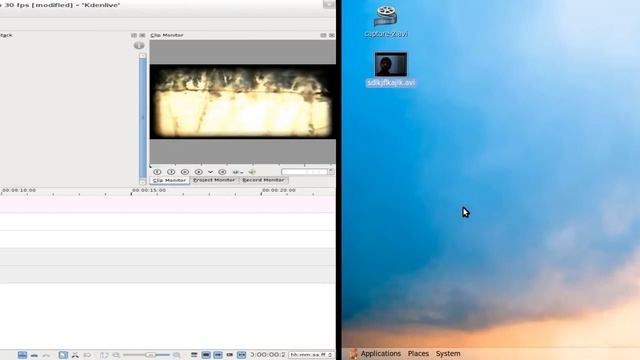
Task: Open the System menu
Action: coord(448,353)
